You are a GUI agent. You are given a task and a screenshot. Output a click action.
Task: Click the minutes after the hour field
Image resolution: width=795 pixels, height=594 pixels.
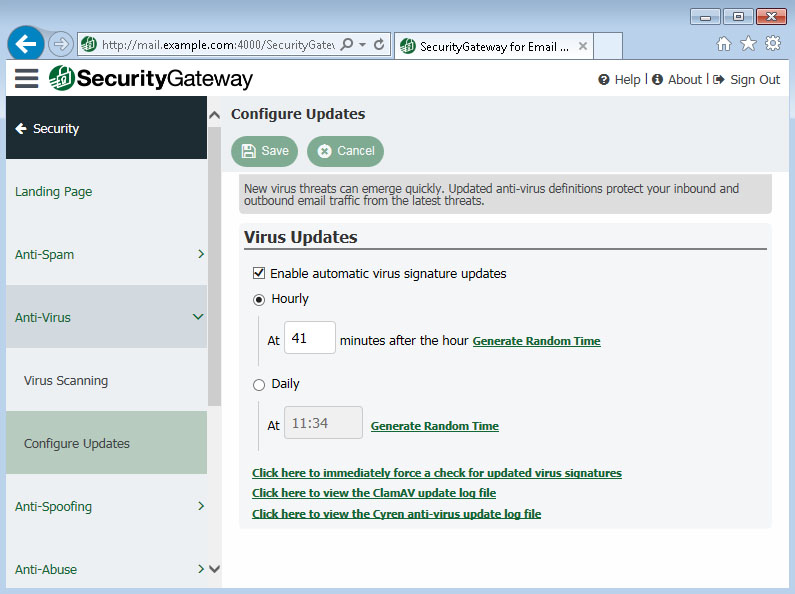310,338
